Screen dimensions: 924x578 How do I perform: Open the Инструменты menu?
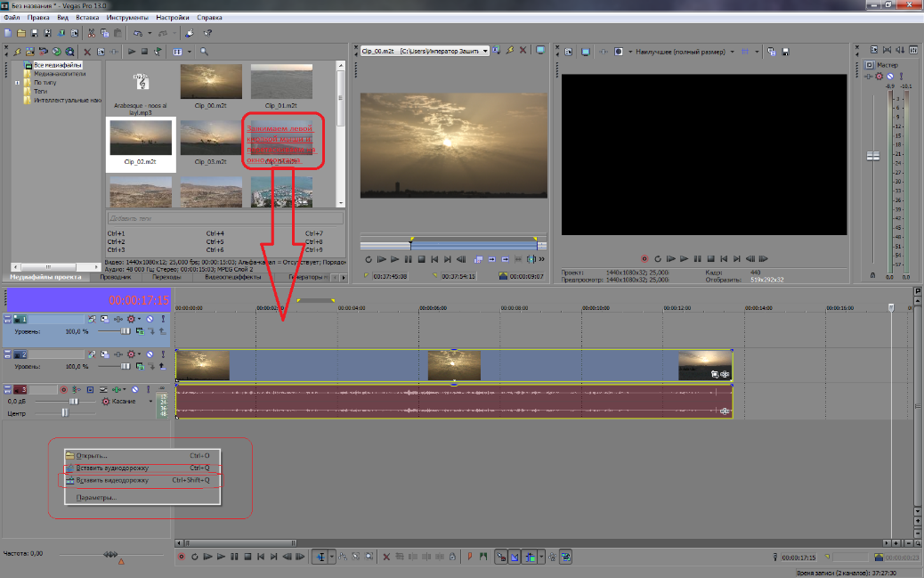[x=127, y=18]
